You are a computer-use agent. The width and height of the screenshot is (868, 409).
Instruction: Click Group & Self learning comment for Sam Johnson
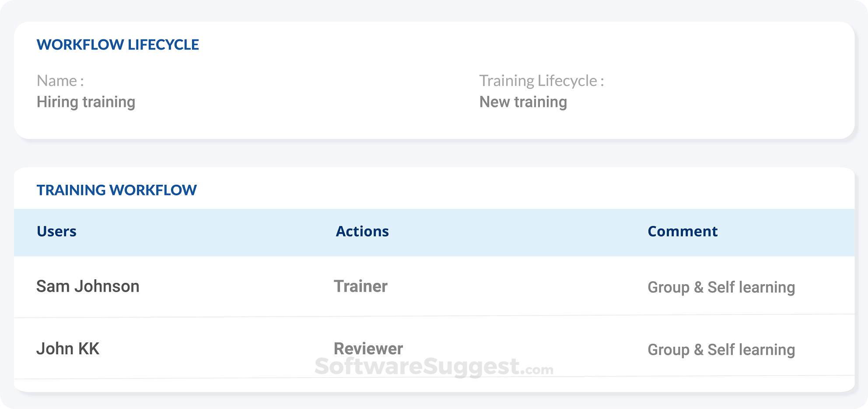click(721, 287)
